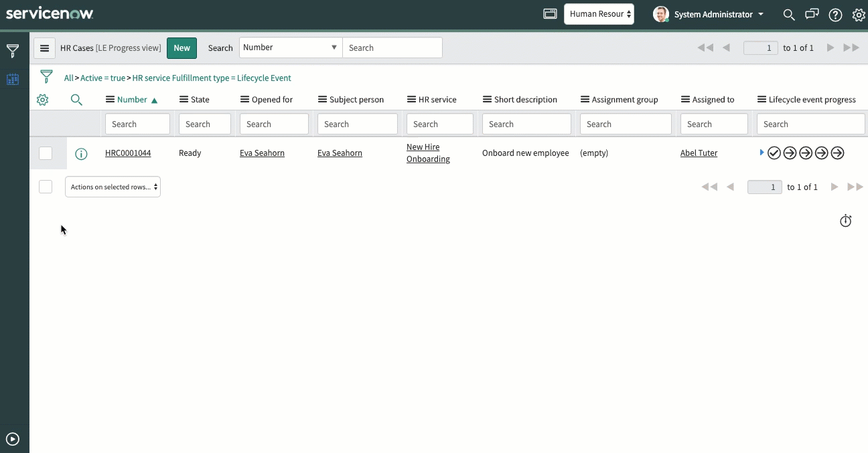Open the list controls hamburger menu
The width and height of the screenshot is (868, 453).
pos(45,48)
